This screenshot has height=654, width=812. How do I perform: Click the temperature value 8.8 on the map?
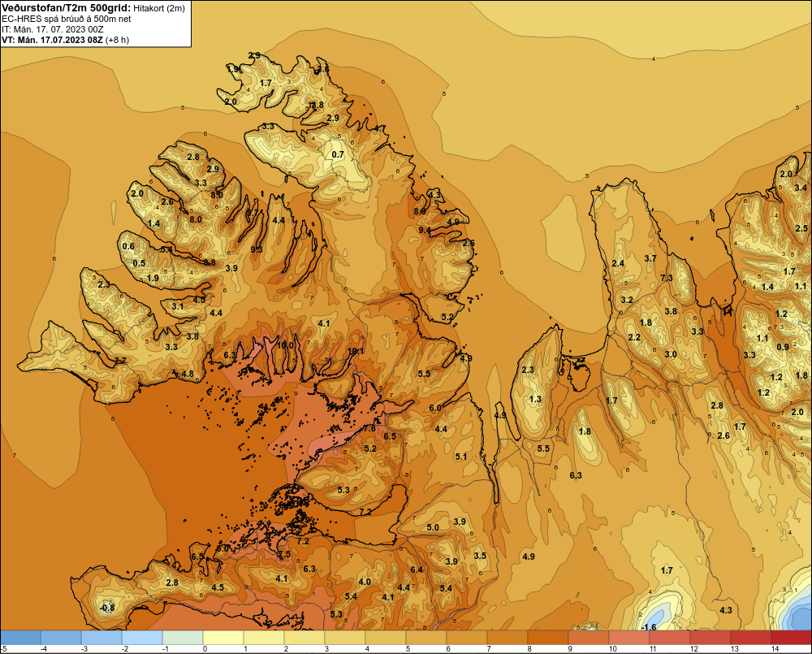[x=209, y=262]
